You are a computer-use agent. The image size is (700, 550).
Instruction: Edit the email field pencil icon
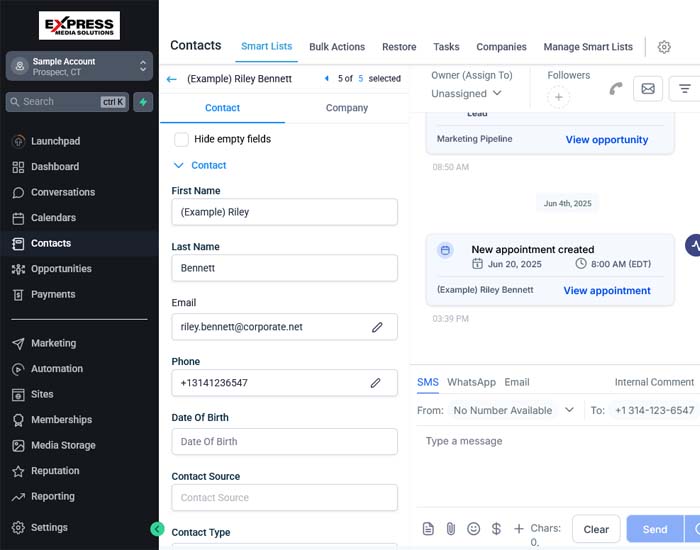(377, 327)
